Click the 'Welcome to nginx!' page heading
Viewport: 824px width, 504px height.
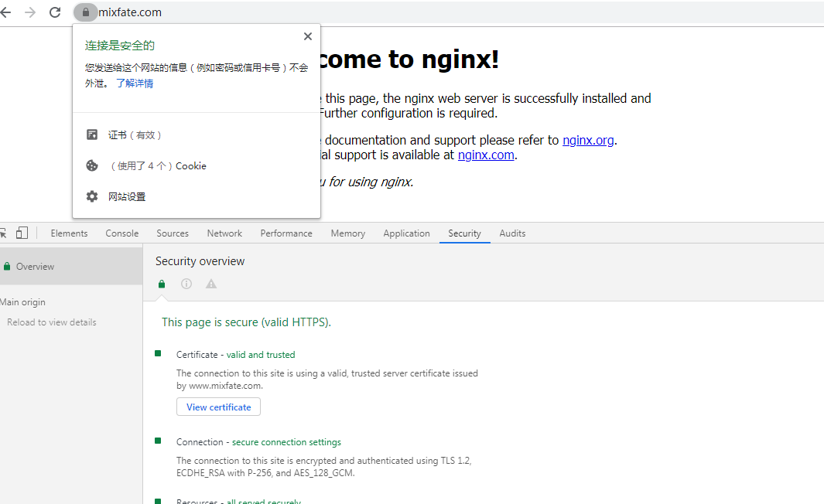point(409,59)
